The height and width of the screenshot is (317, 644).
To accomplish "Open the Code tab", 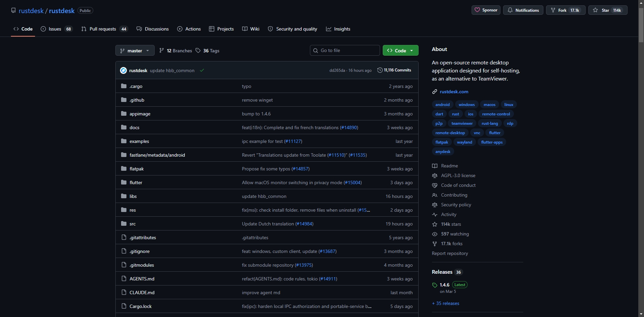I will (x=23, y=29).
